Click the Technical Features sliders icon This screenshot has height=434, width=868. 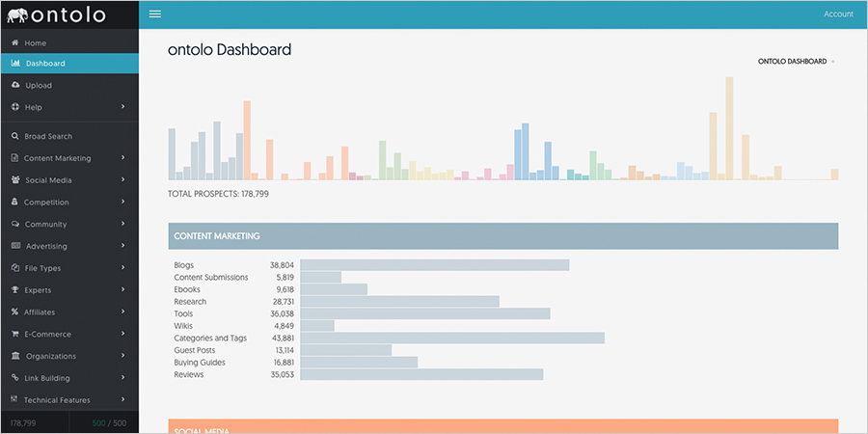pyautogui.click(x=14, y=399)
